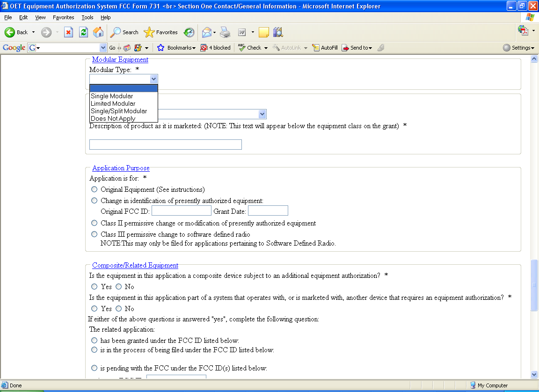This screenshot has height=392, width=539.
Task: Open Google toolbar Settings
Action: (518, 48)
